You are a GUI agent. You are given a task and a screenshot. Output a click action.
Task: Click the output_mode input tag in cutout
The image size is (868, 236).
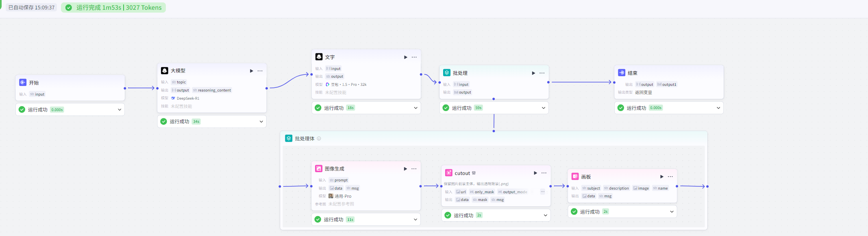[x=513, y=192]
